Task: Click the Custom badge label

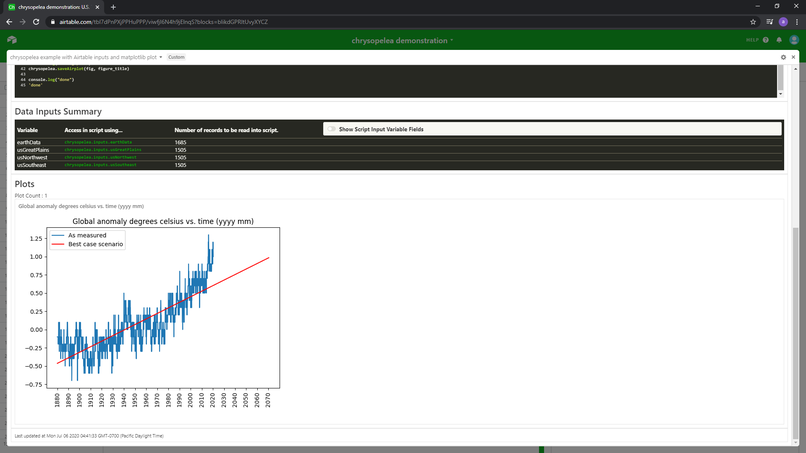Action: [176, 57]
